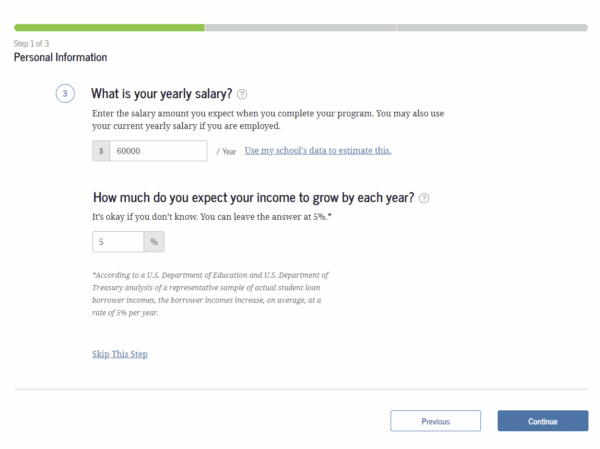Click the help icon beside yearly salary question
The height and width of the screenshot is (449, 600).
point(242,94)
